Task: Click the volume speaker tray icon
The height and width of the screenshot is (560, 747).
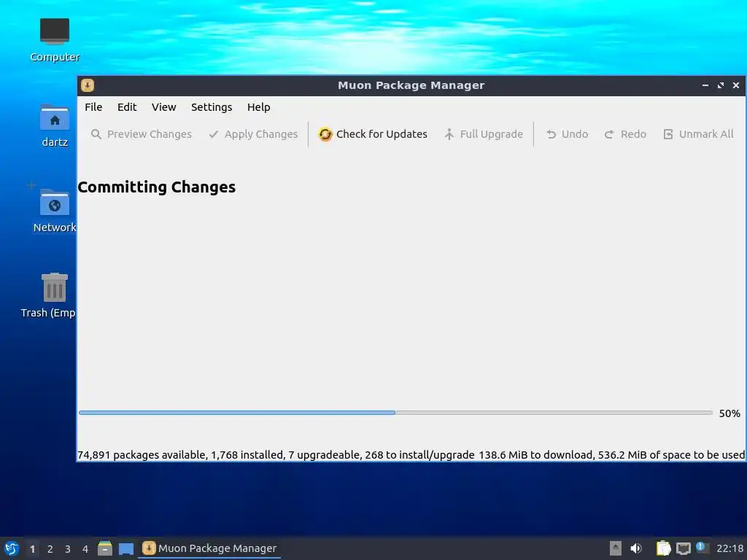Action: 636,548
